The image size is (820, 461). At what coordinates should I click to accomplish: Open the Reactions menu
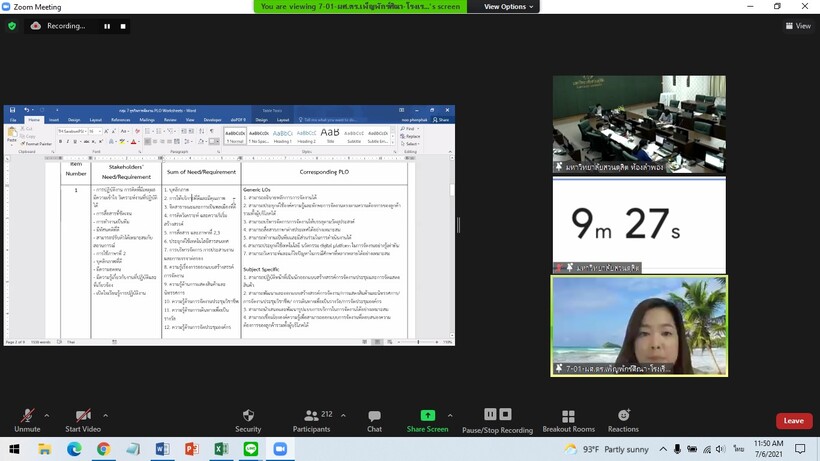tap(623, 420)
